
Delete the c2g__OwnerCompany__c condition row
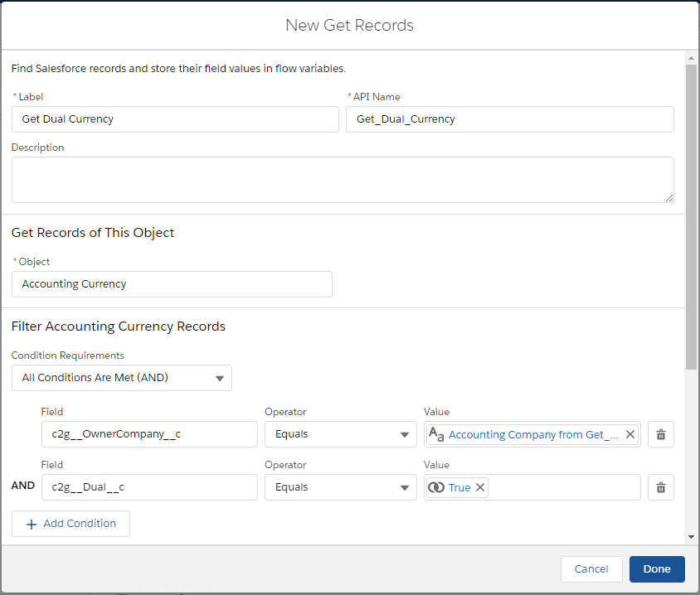[660, 434]
